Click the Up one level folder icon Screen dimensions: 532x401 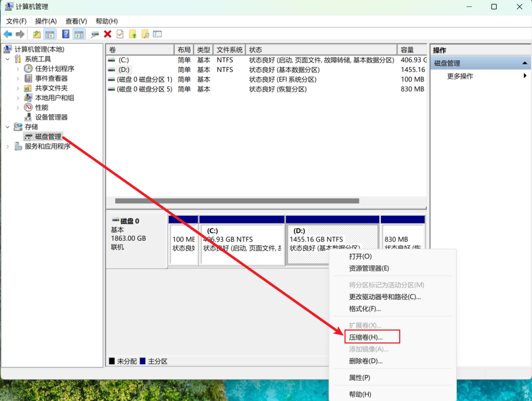(37, 34)
